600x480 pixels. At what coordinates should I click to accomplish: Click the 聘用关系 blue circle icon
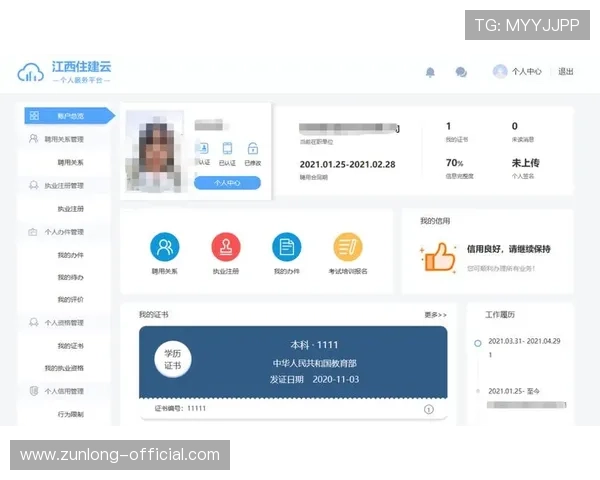tap(164, 247)
